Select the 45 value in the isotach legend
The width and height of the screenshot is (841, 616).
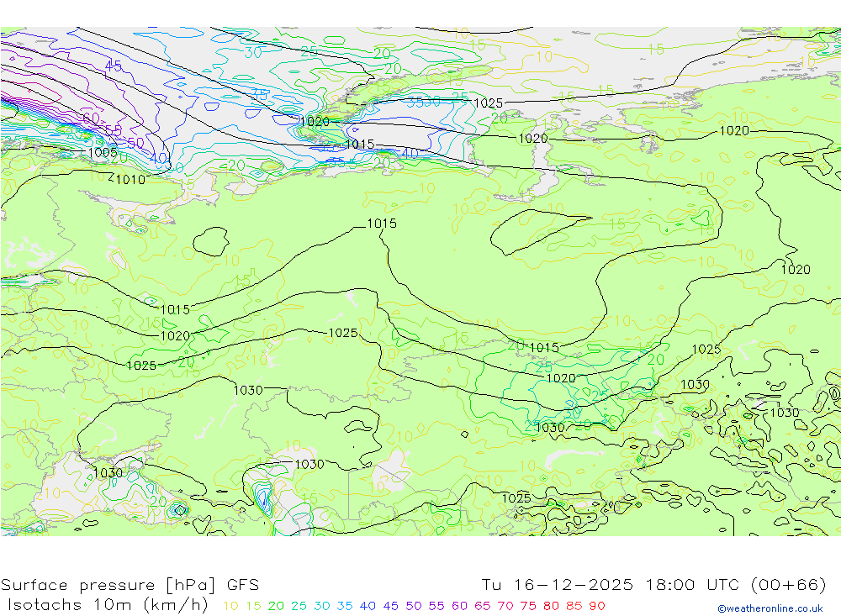click(390, 607)
